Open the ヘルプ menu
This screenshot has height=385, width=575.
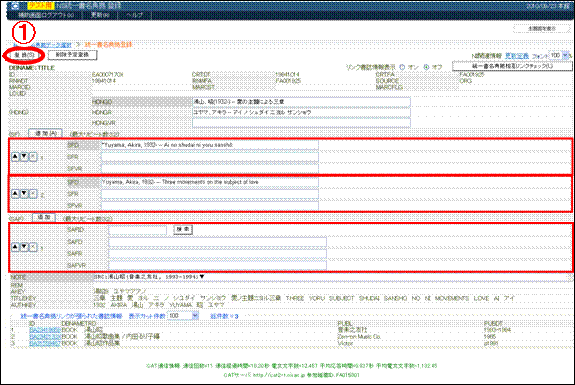[134, 15]
